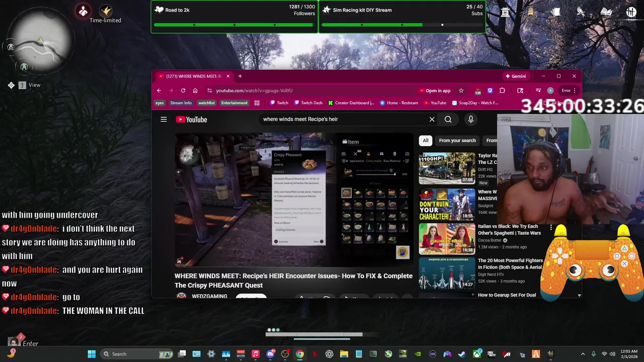Show hidden system tray icons
644x362 pixels.
pyautogui.click(x=583, y=354)
